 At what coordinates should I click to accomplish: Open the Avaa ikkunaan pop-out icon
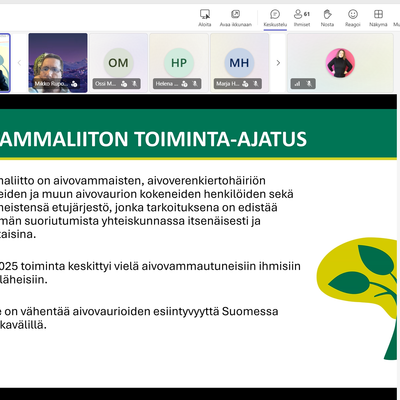pyautogui.click(x=235, y=14)
